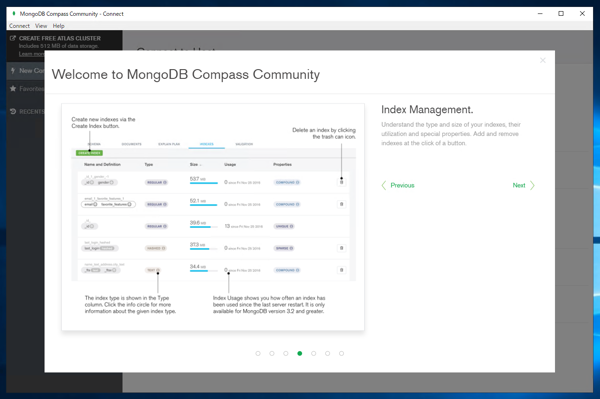Close the Welcome dialog with the X
Viewport: 600px width, 399px height.
[x=543, y=60]
